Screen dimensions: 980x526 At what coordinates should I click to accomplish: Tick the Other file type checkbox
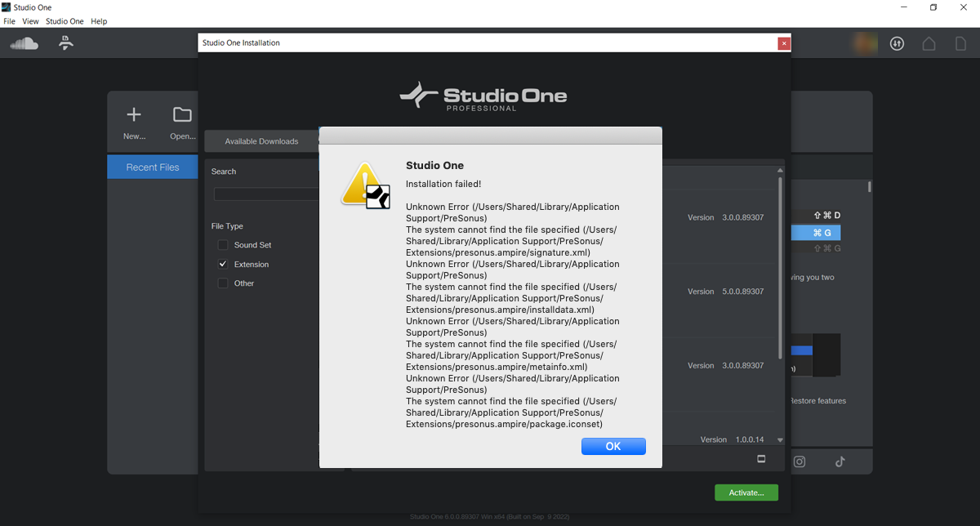pyautogui.click(x=223, y=283)
